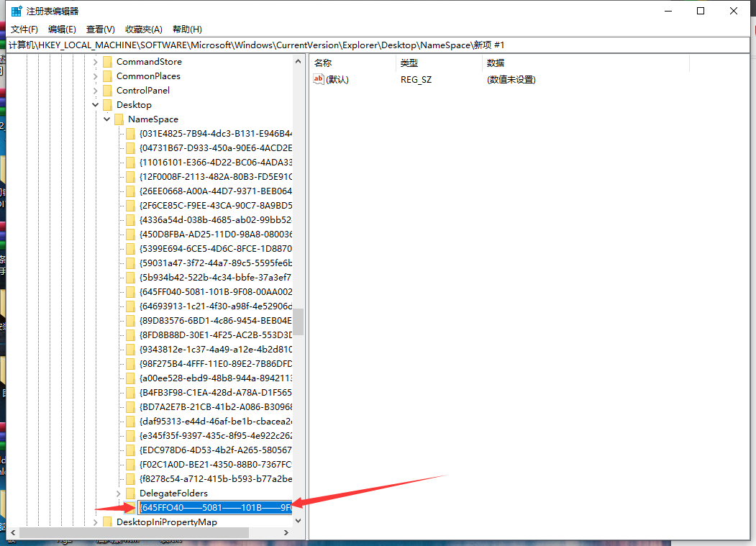Click tree scrollbar up arrow
This screenshot has height=546, width=756.
[298, 62]
